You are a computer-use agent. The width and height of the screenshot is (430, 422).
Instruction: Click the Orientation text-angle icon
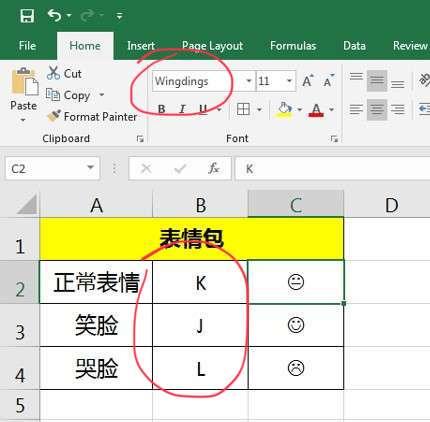point(424,80)
